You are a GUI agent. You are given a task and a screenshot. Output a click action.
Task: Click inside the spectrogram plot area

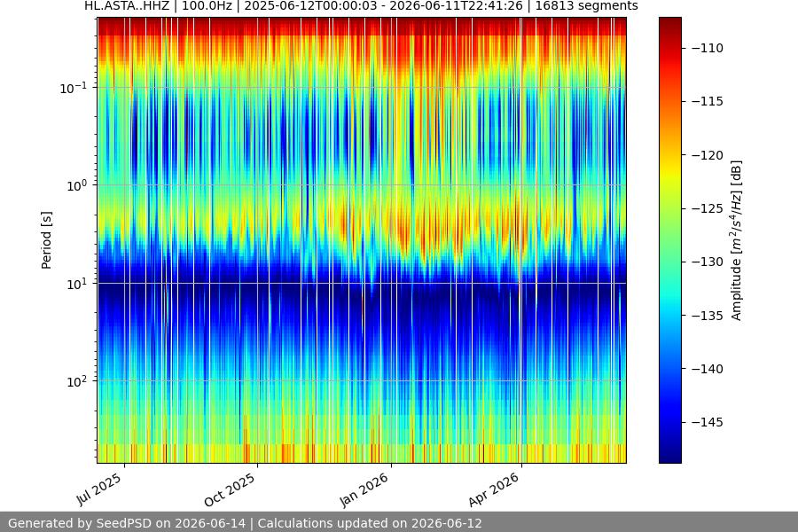pyautogui.click(x=362, y=240)
